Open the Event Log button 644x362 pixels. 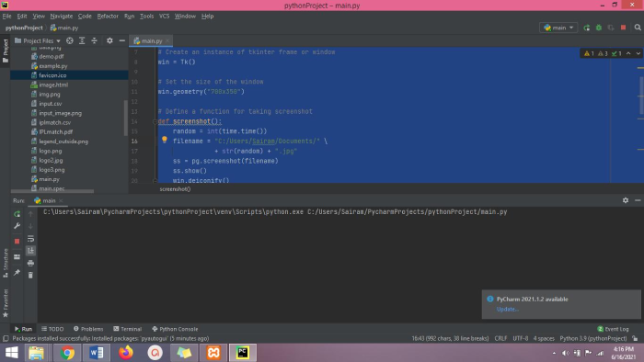coord(613,329)
